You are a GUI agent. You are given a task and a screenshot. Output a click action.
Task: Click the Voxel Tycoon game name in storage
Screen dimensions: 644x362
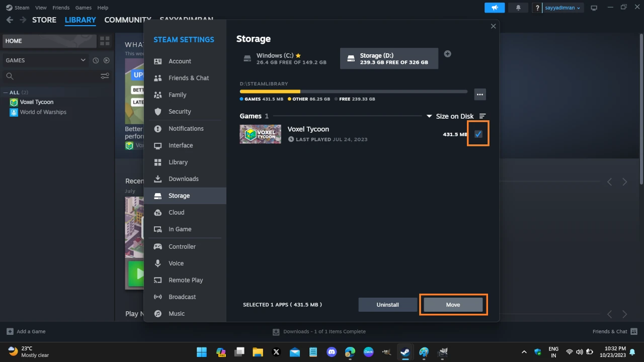click(x=308, y=129)
